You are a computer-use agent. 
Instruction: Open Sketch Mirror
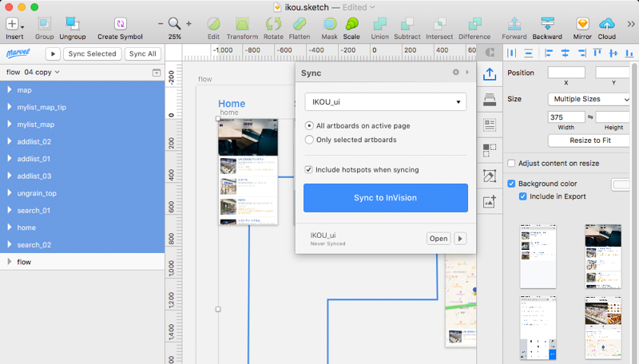[582, 24]
